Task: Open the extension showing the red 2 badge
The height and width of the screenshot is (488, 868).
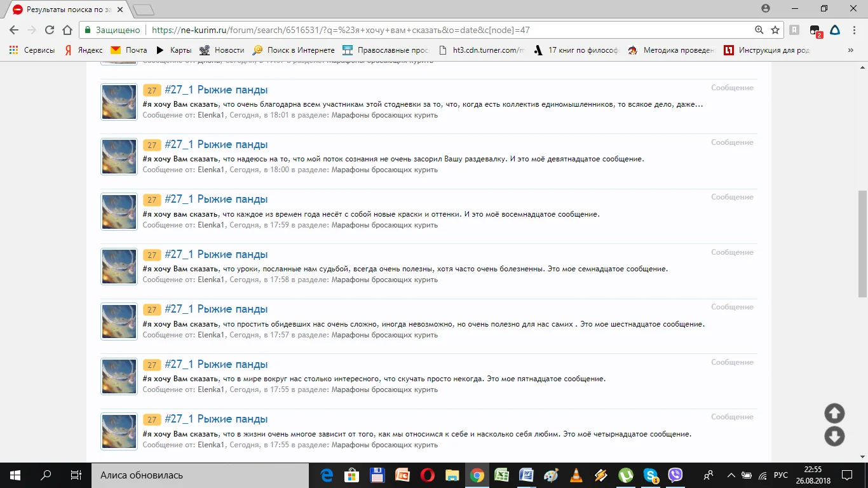Action: pos(816,30)
